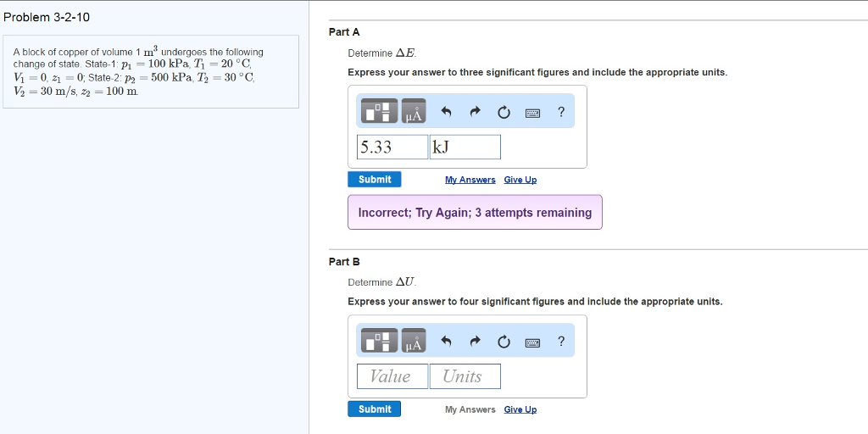Open My Answers link for Part A
This screenshot has height=434, width=868.
pyautogui.click(x=470, y=180)
